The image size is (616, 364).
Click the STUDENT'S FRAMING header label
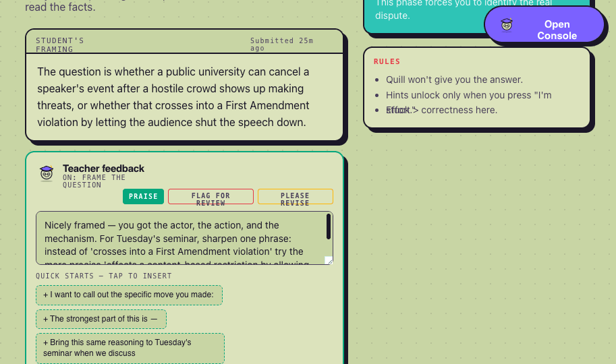coord(60,44)
